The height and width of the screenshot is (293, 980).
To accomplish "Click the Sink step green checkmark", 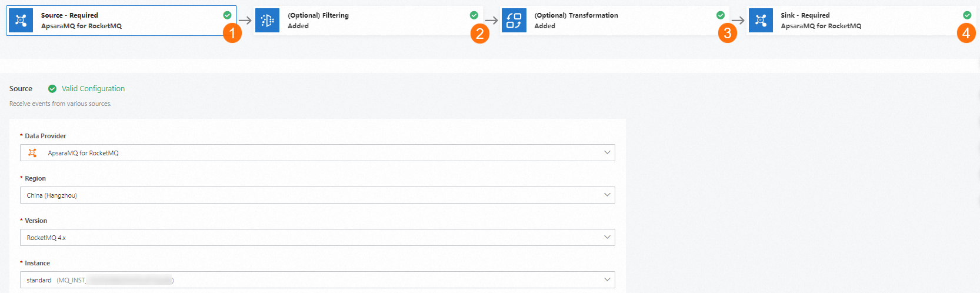I will [967, 15].
